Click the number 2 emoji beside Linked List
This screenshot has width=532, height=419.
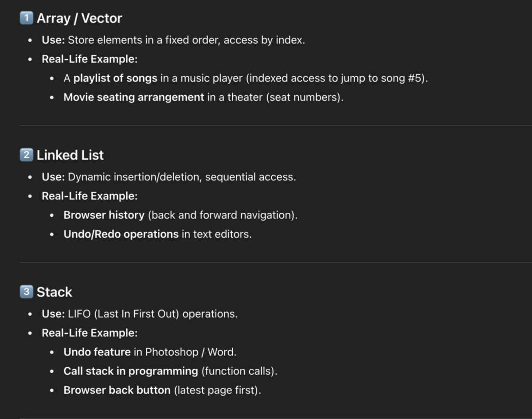(27, 155)
